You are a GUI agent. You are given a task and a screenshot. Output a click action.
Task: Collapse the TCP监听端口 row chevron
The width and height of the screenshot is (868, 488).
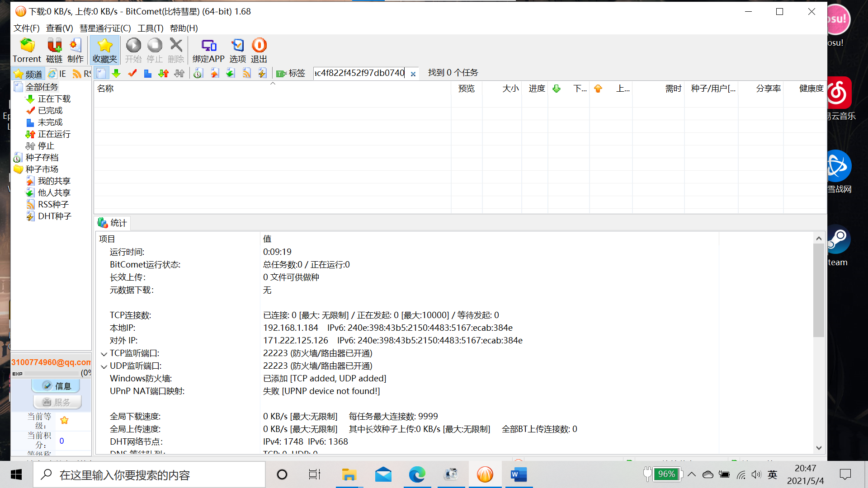(104, 354)
